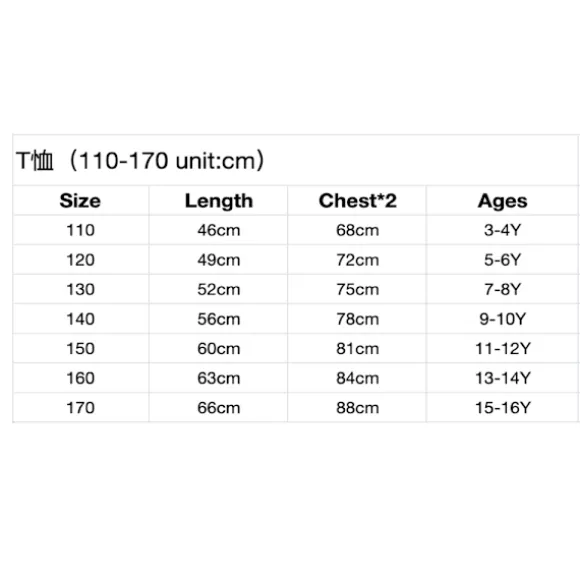Screen dimensions: 580x580
Task: Click the Ages column header
Action: tap(502, 200)
